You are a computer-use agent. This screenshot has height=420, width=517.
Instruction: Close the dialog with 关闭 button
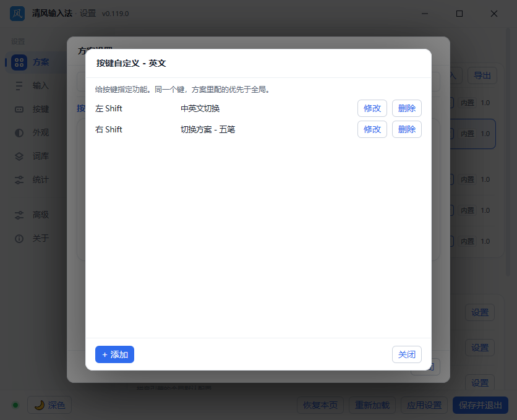coord(406,354)
